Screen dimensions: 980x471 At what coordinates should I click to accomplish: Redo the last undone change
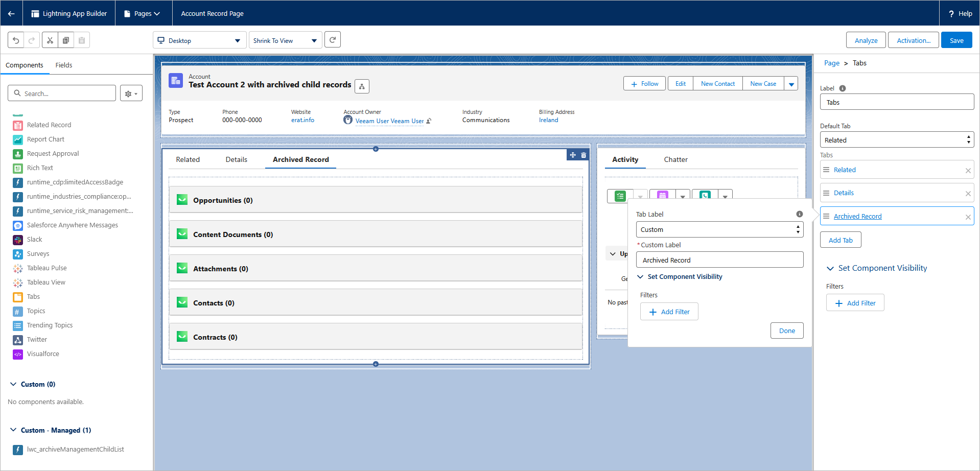coord(32,40)
